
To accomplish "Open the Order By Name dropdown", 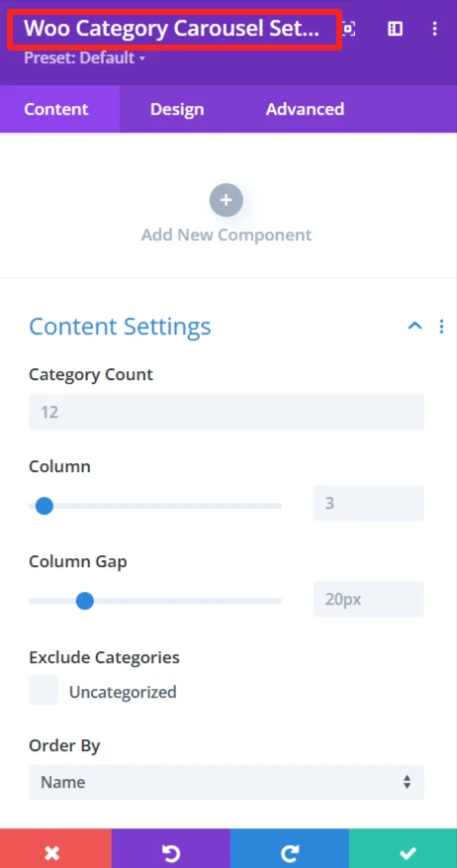I will [x=227, y=782].
